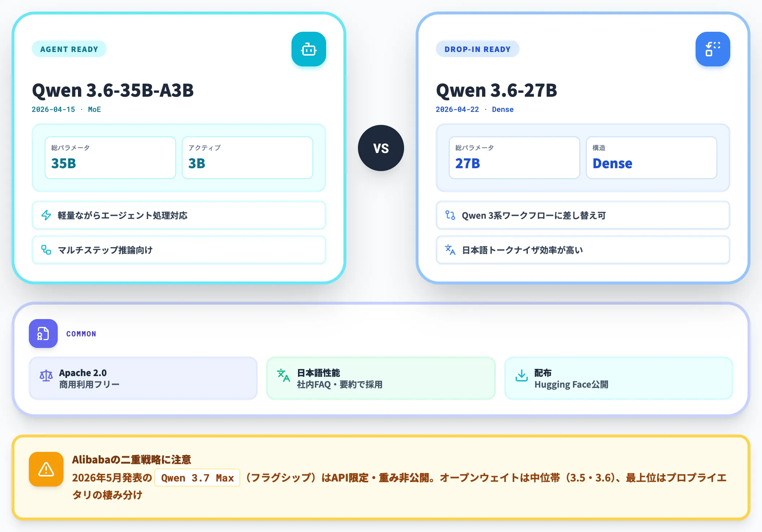Click the download icon beside 配布
Viewport: 762px width, 532px height.
521,376
